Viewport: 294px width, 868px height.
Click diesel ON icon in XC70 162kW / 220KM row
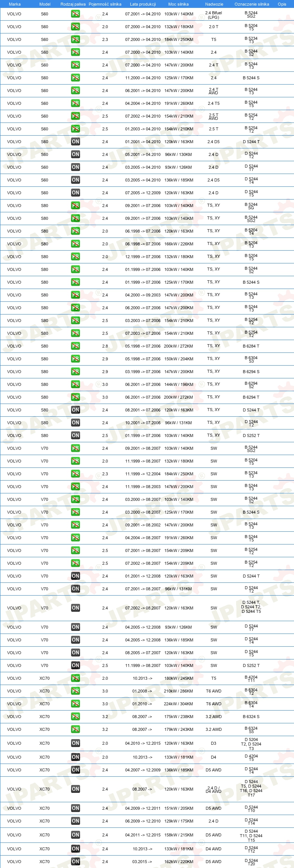pos(75,862)
